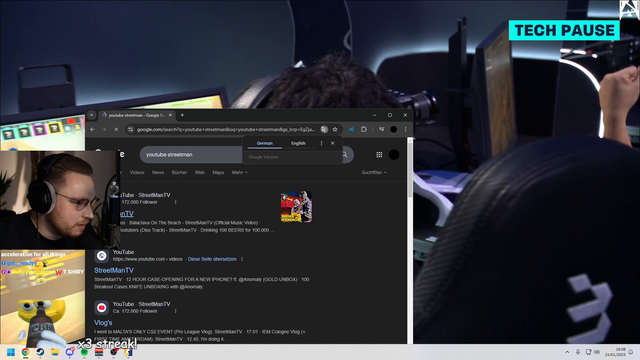Open the 'StreetManTV' videos result link

coord(114,270)
